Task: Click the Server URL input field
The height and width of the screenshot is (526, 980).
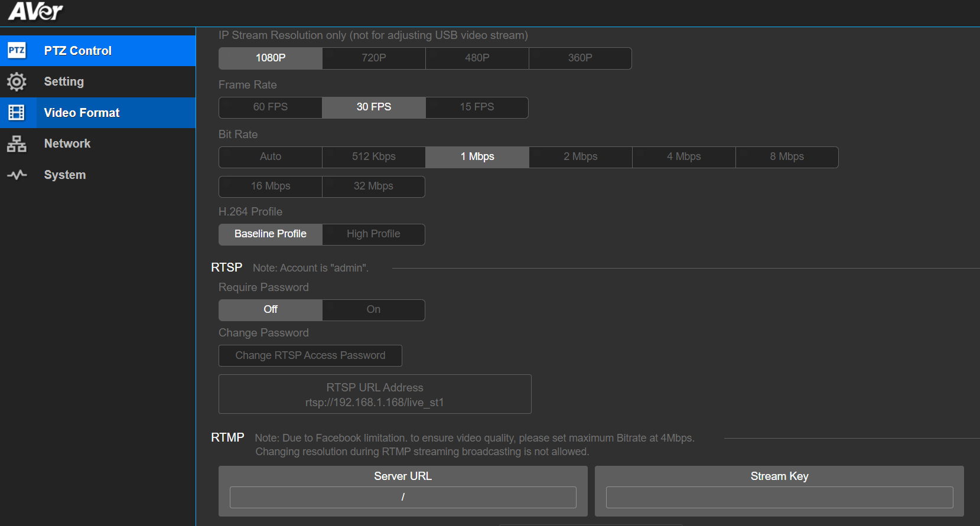Action: 403,497
